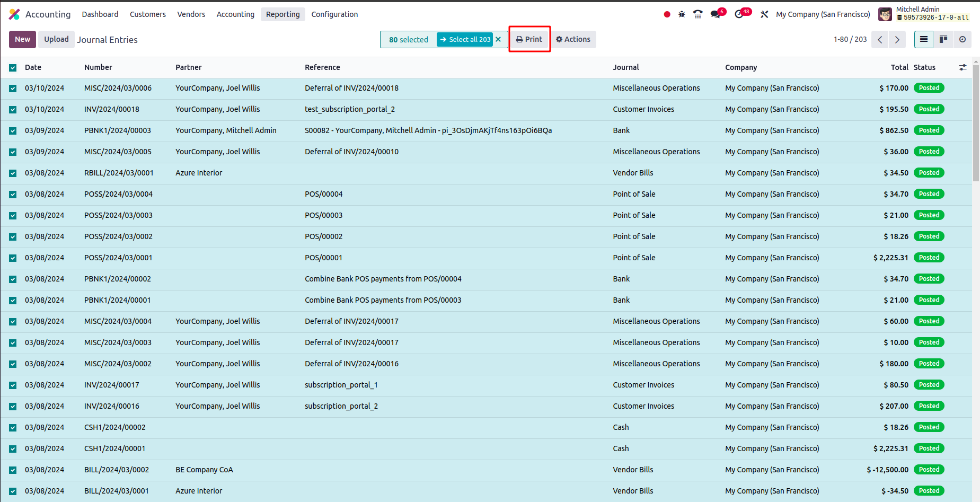The image size is (980, 502).
Task: Uncheck the INV/2024/00018 row checkbox
Action: [13, 110]
